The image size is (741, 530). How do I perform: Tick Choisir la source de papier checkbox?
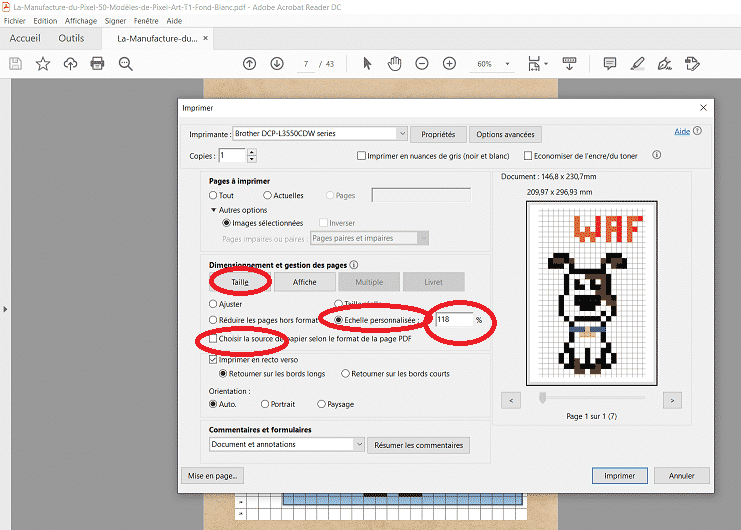coord(213,339)
